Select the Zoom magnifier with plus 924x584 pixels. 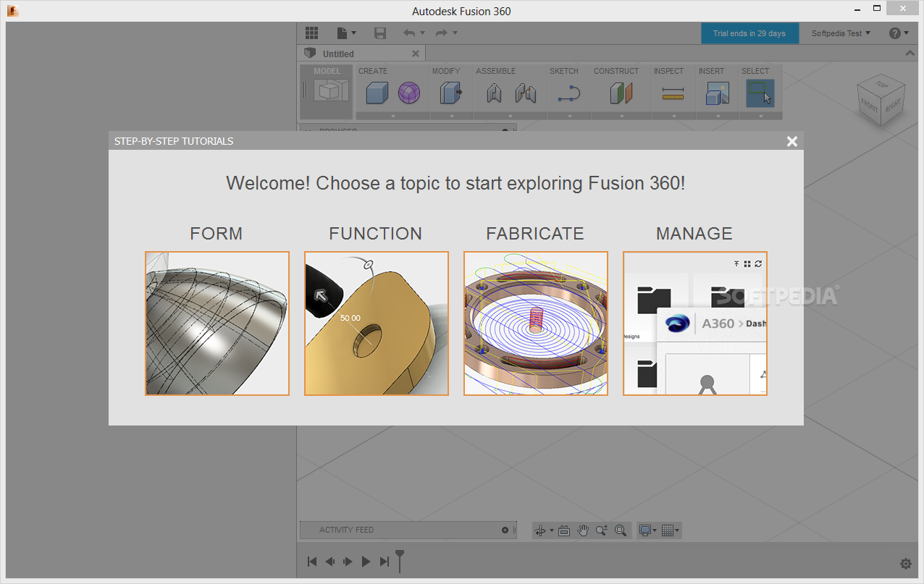pyautogui.click(x=602, y=530)
